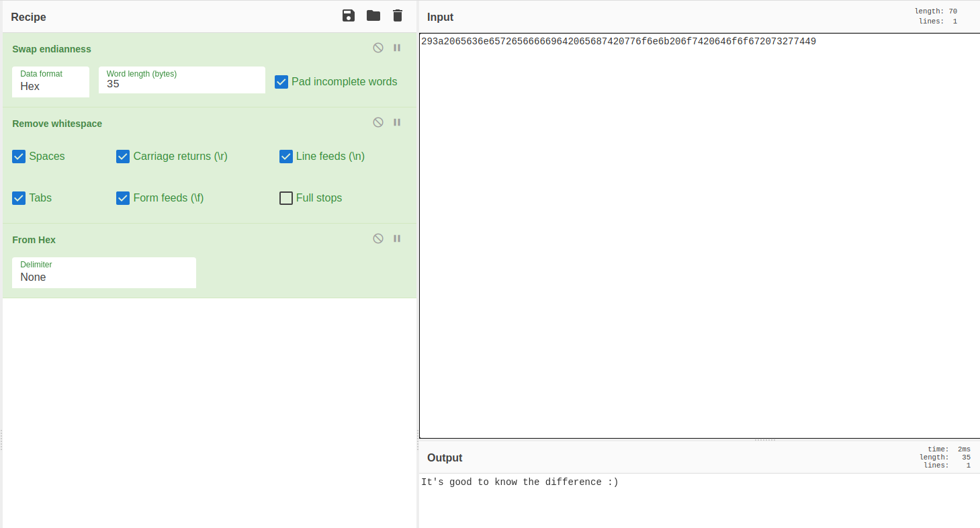Open the Load recipe folder icon
Image resolution: width=980 pixels, height=528 pixels.
click(373, 16)
